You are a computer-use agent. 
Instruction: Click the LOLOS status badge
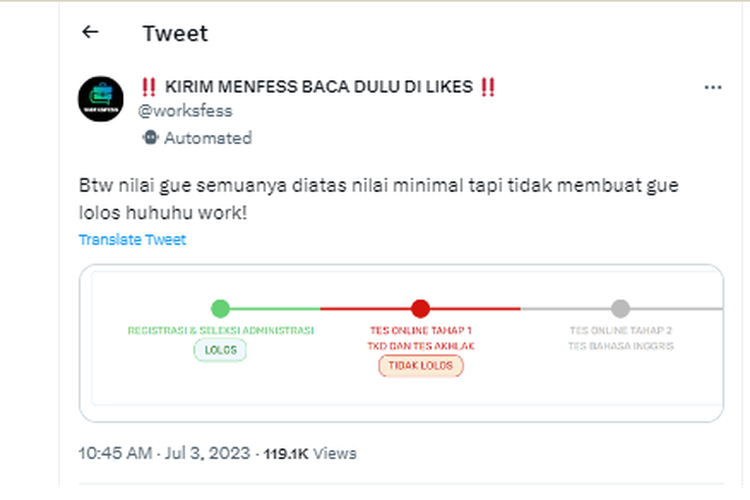220,350
